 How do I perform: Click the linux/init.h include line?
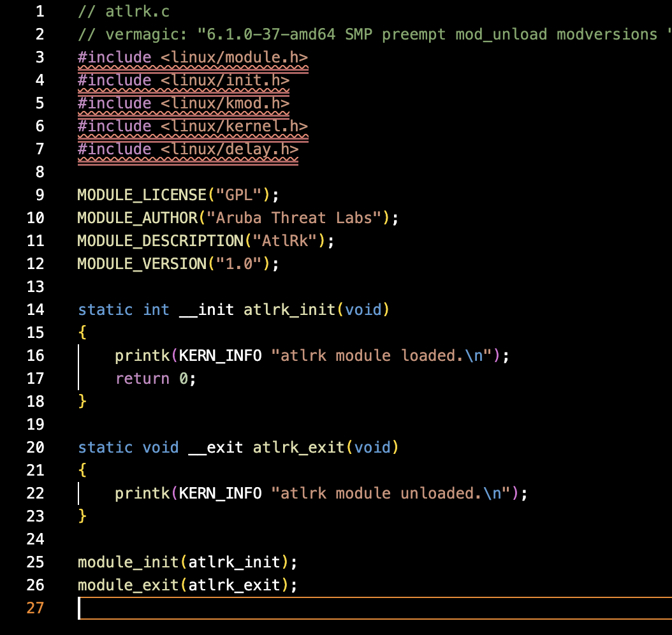pyautogui.click(x=184, y=80)
